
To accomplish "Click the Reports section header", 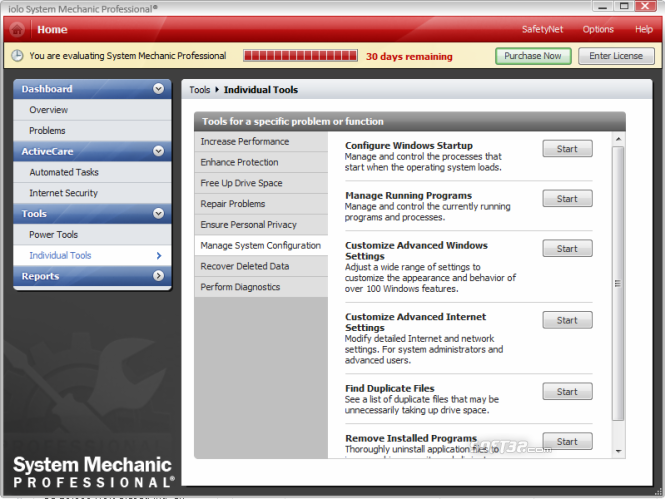I will coord(92,276).
